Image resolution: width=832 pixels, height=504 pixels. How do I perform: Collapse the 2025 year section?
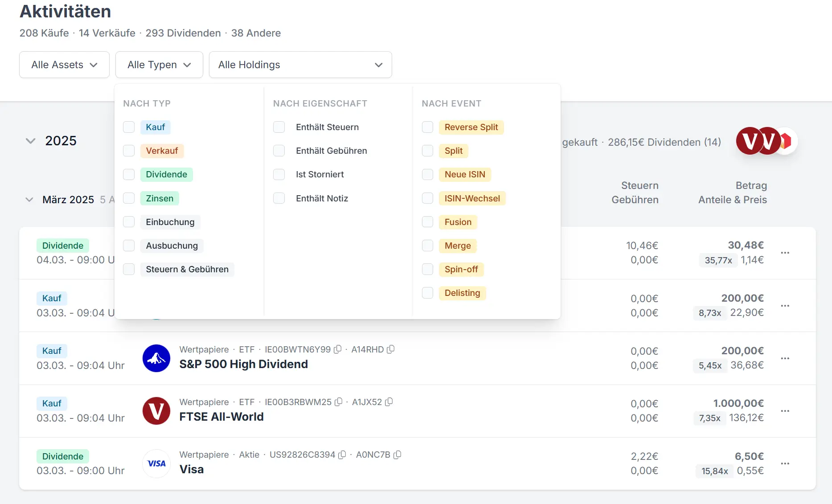[31, 141]
